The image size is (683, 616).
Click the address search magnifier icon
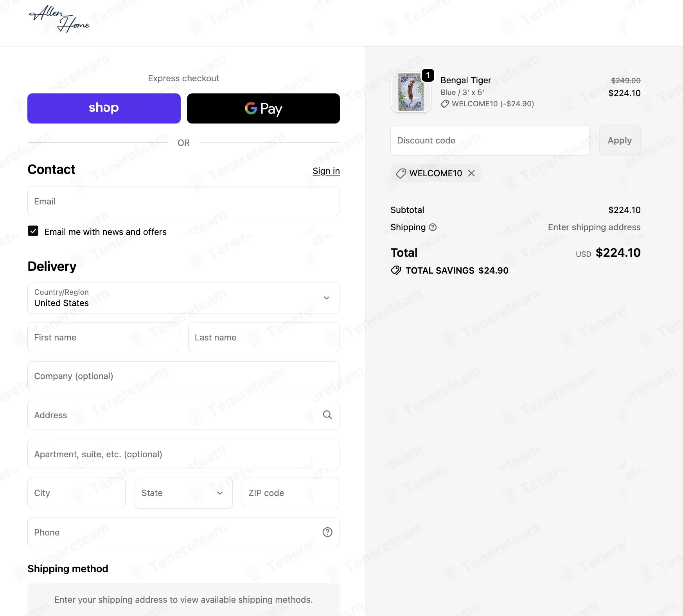click(327, 415)
